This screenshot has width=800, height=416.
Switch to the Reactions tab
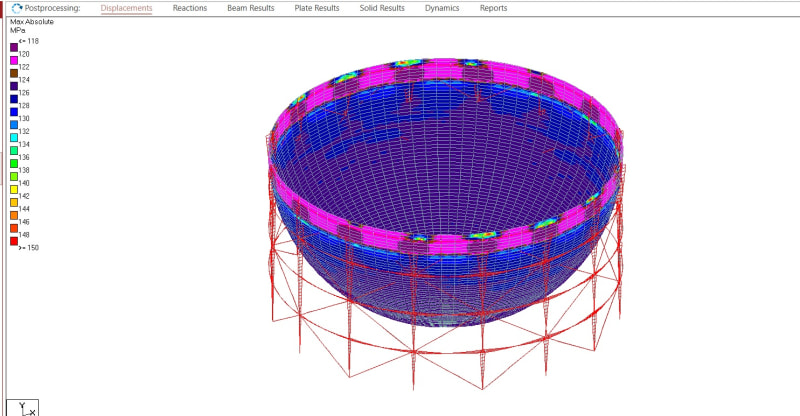(x=190, y=8)
